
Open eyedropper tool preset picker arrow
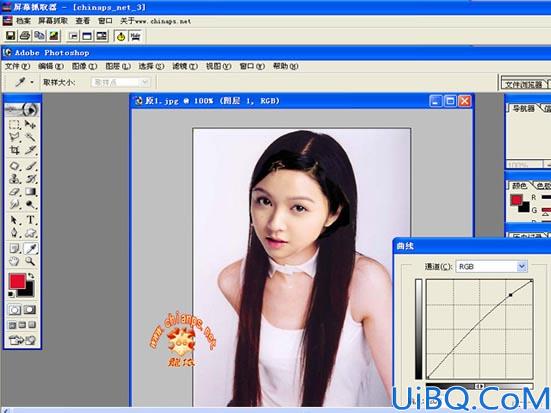pos(32,82)
